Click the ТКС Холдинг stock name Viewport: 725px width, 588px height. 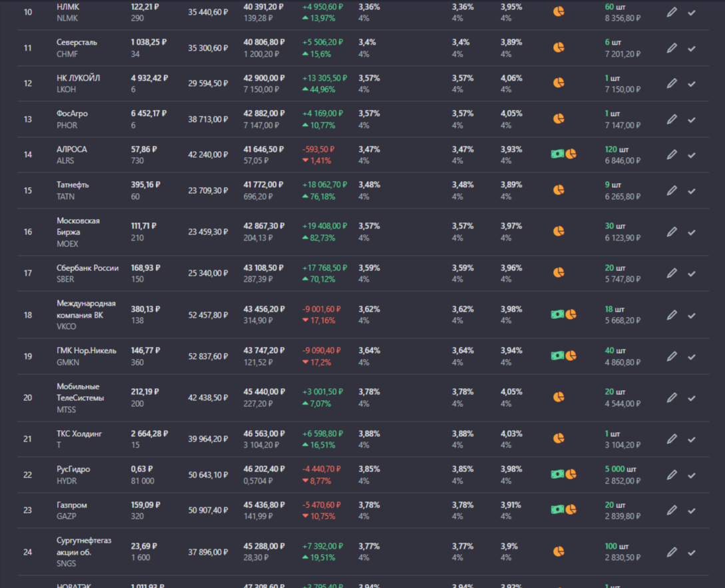79,434
